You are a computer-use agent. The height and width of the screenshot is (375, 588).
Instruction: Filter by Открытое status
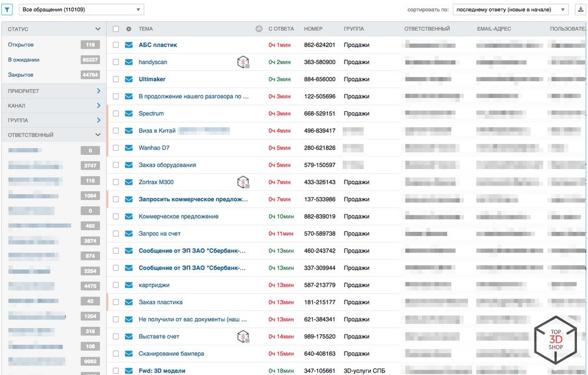pos(21,45)
